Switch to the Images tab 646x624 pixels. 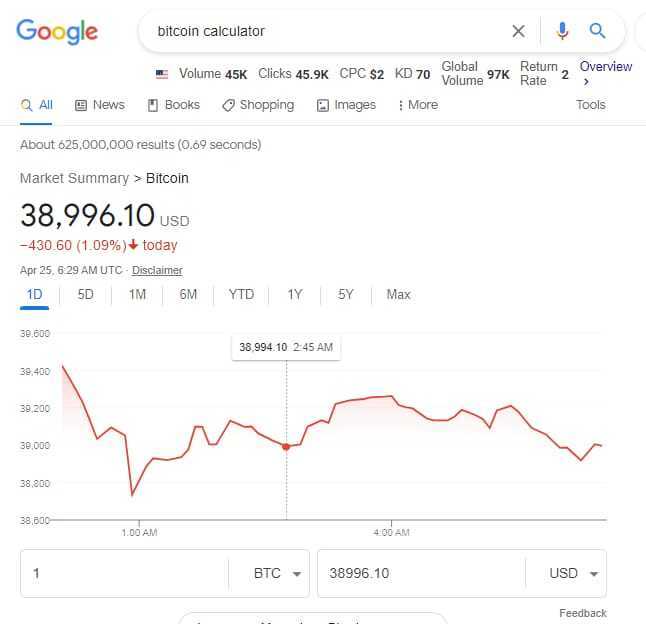pos(346,105)
